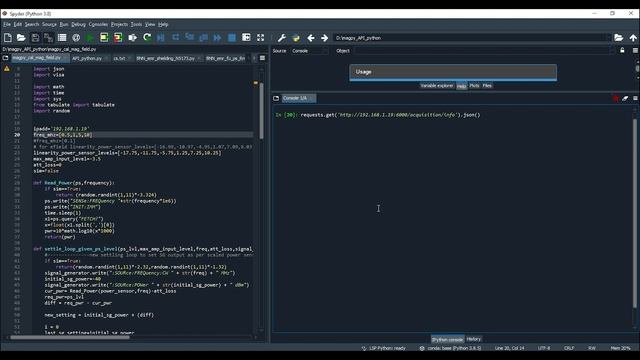Create a new file with toolbar icon
The height and width of the screenshot is (360, 640).
coord(8,38)
